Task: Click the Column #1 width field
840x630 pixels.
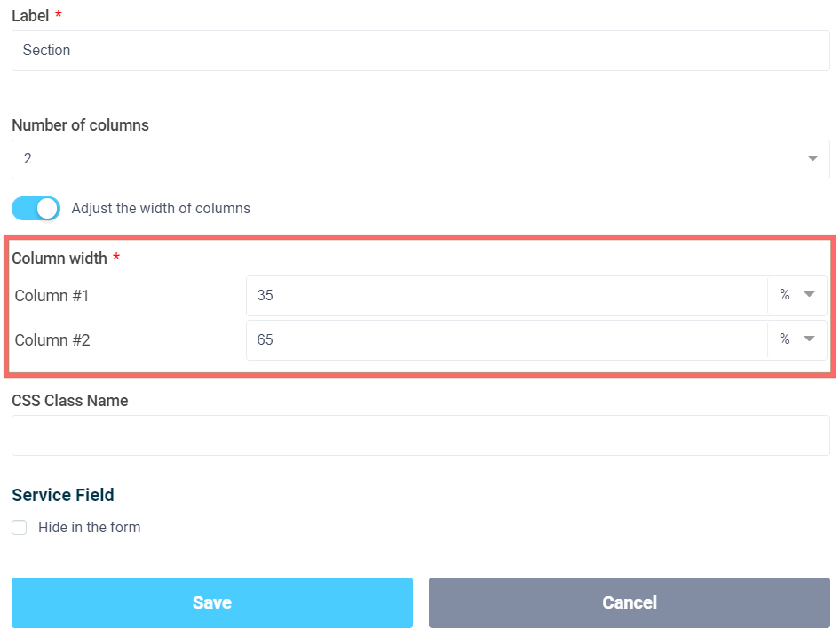Action: coord(506,296)
